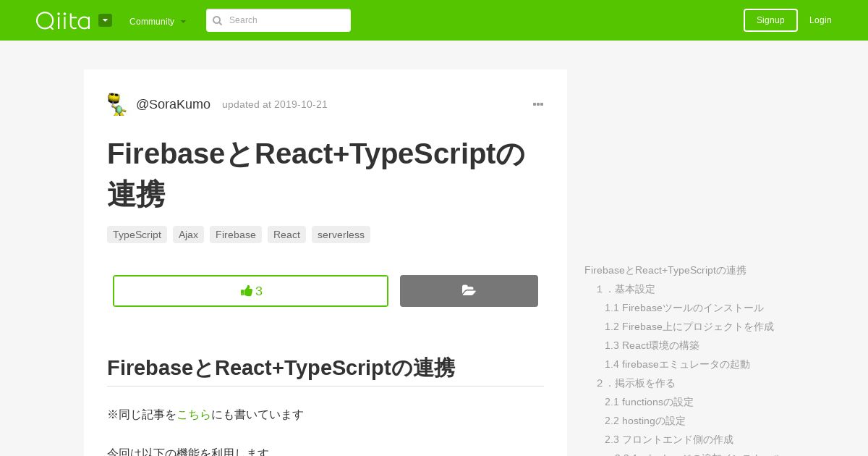The width and height of the screenshot is (868, 456).
Task: Select the Firebase tag
Action: 236,235
